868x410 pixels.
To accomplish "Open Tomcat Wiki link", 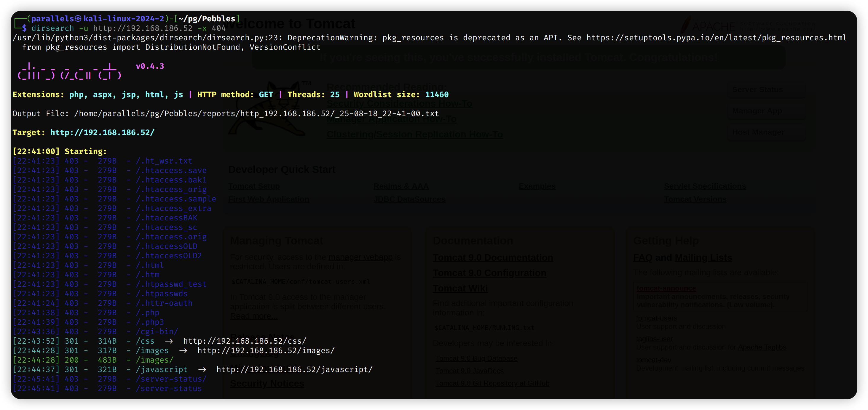I will (460, 289).
